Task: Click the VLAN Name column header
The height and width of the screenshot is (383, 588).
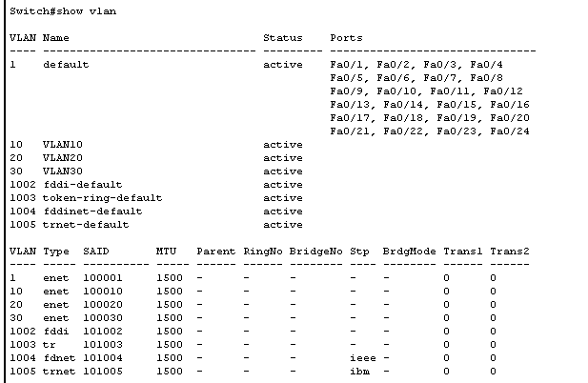Action: coord(56,38)
